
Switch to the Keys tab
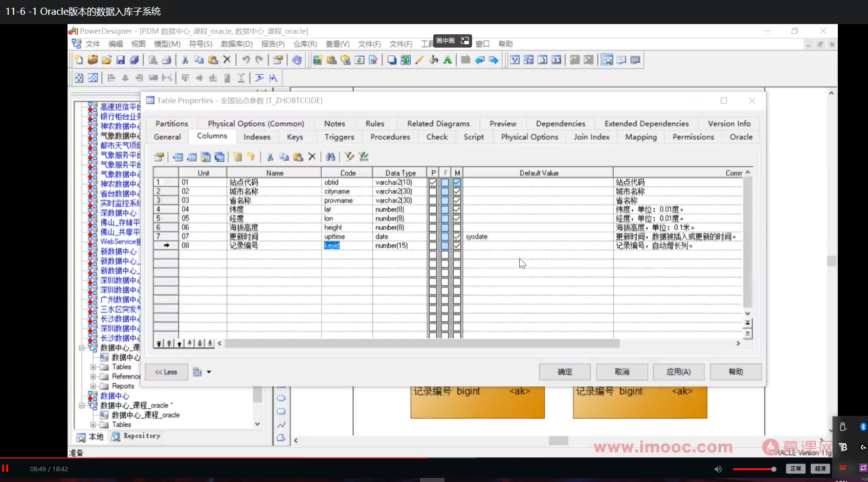pos(295,137)
